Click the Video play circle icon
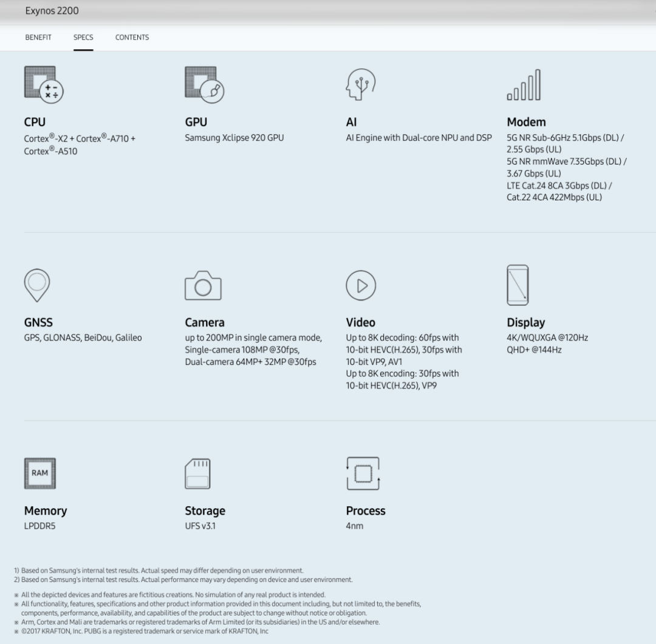The image size is (656, 644). click(x=361, y=286)
